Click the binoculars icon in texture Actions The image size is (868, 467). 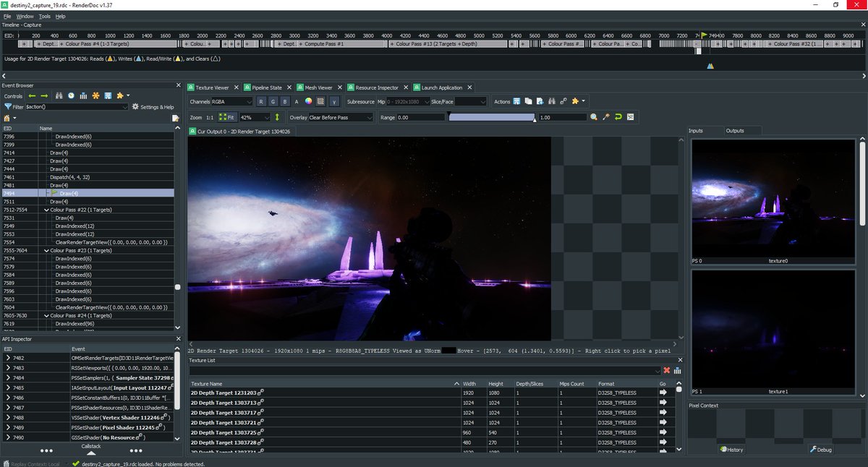click(552, 101)
